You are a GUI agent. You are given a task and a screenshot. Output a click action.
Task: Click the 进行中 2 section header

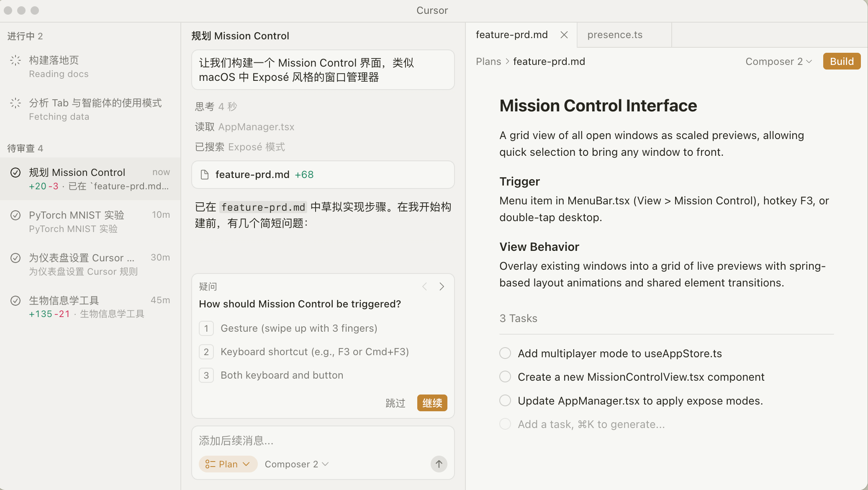[25, 36]
